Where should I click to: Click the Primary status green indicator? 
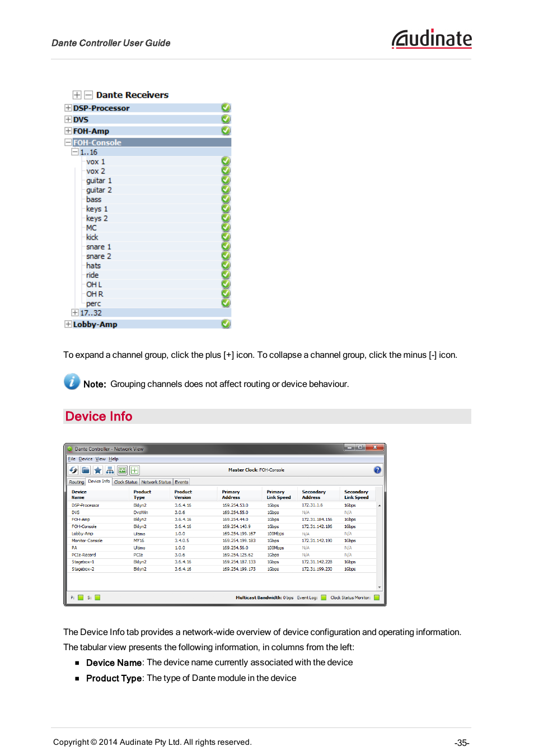(x=81, y=598)
